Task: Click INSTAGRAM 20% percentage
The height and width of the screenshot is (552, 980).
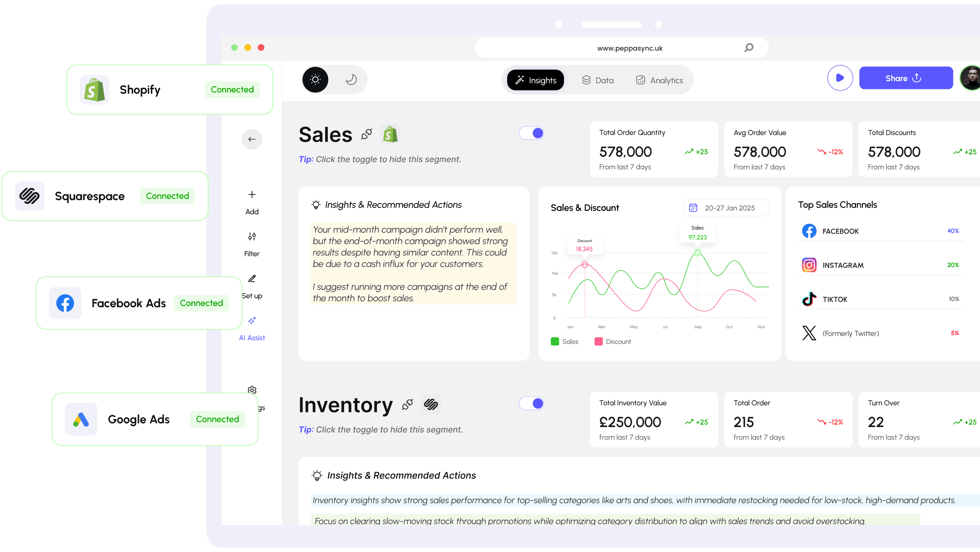Action: coord(953,265)
